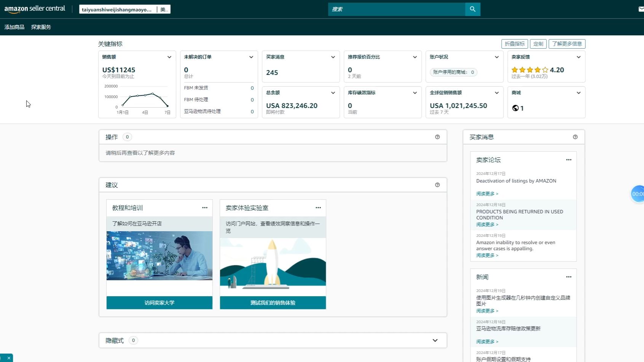The image size is (644, 362).
Task: Click the 折叠指标 button
Action: click(515, 44)
